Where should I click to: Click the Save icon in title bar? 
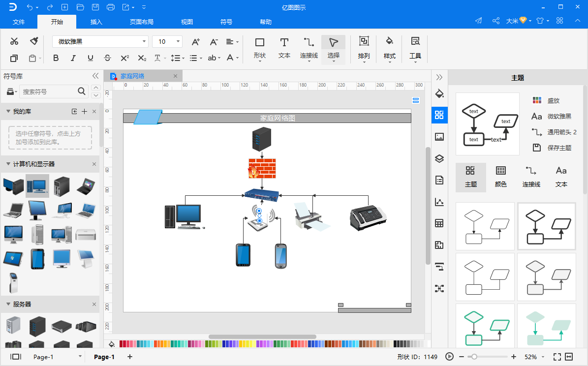[x=95, y=7]
